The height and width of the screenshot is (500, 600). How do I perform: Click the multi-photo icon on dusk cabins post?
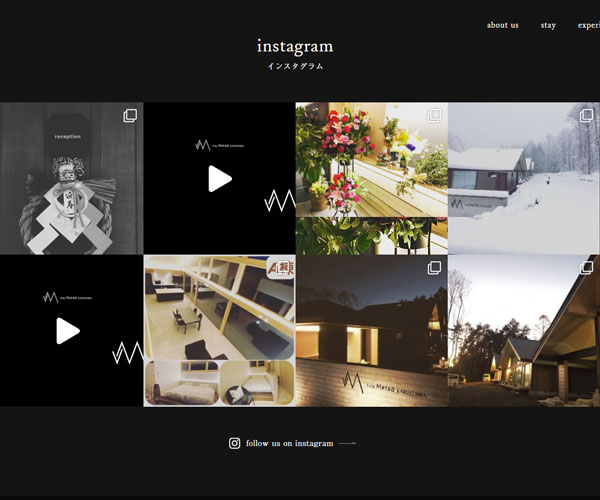pos(586,268)
